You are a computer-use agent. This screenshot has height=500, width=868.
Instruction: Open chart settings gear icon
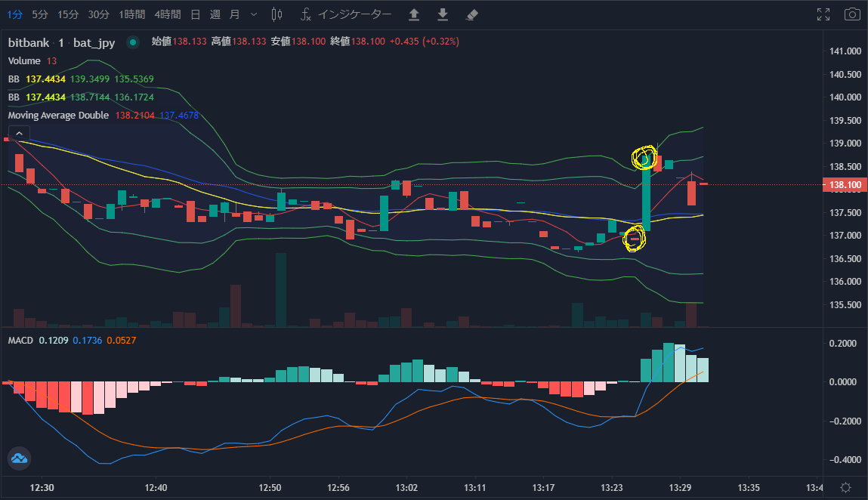(x=845, y=488)
